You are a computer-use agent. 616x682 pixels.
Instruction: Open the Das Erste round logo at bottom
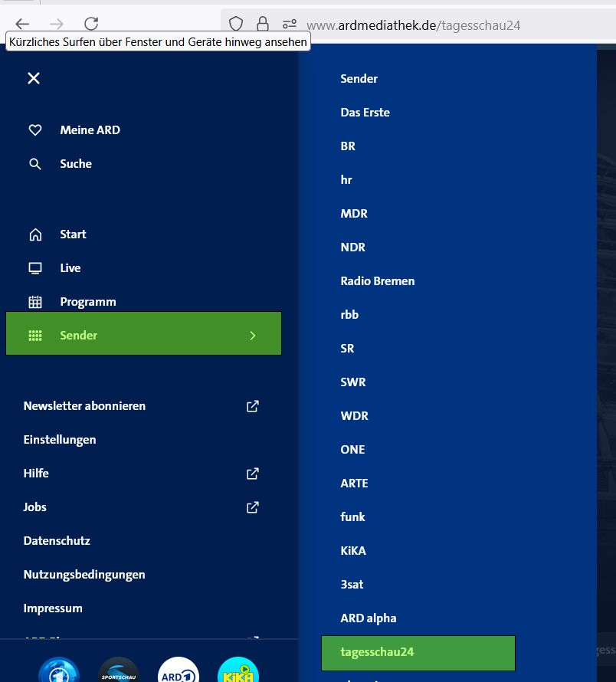pos(59,670)
